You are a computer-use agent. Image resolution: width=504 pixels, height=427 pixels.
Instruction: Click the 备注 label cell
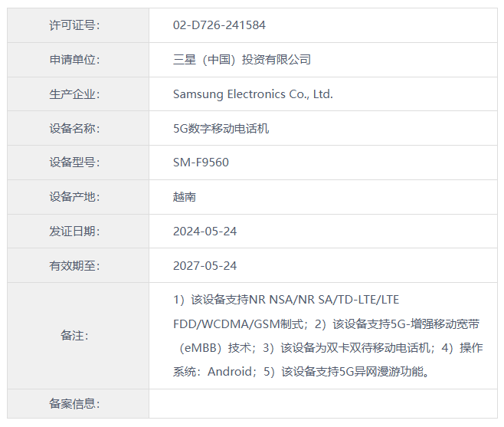click(x=74, y=336)
